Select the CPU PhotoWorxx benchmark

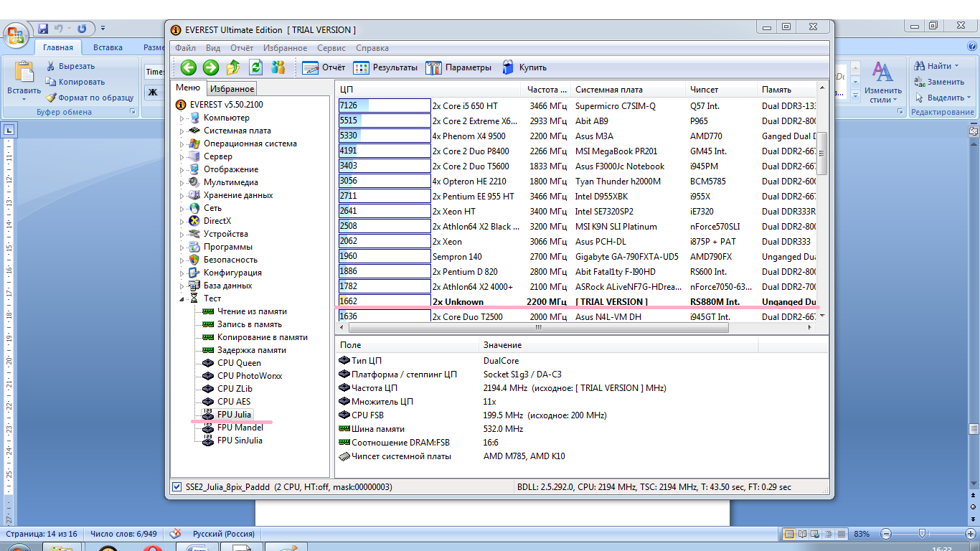click(250, 376)
